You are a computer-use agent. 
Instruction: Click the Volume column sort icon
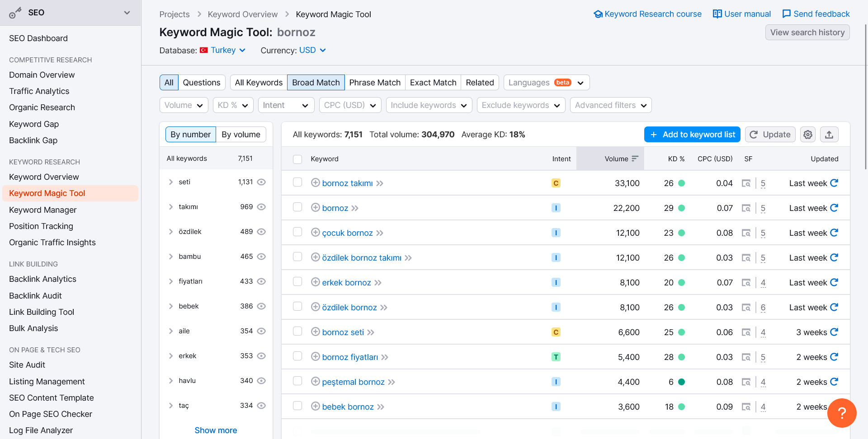(x=635, y=159)
